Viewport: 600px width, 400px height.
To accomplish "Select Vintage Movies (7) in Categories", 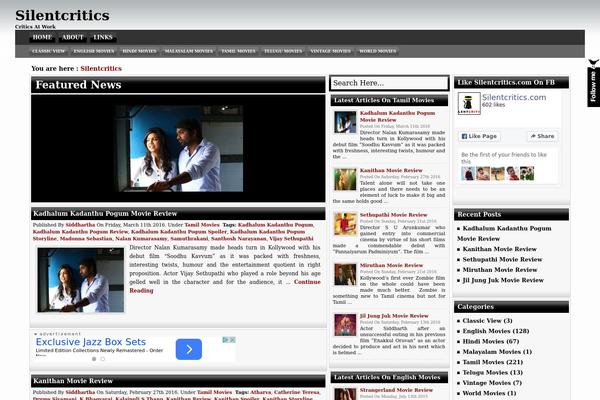I will point(492,383).
